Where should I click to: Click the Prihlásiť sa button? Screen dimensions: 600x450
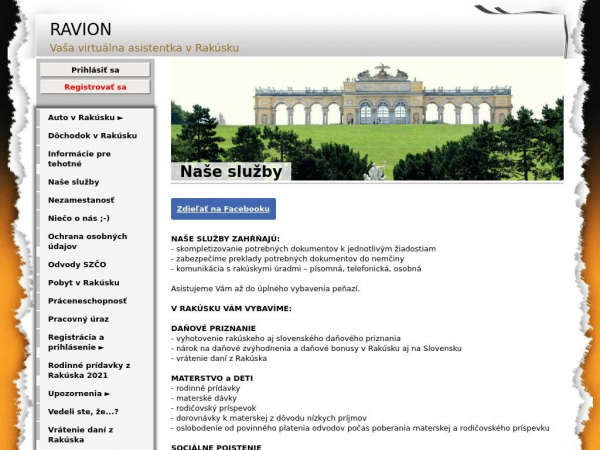[95, 70]
